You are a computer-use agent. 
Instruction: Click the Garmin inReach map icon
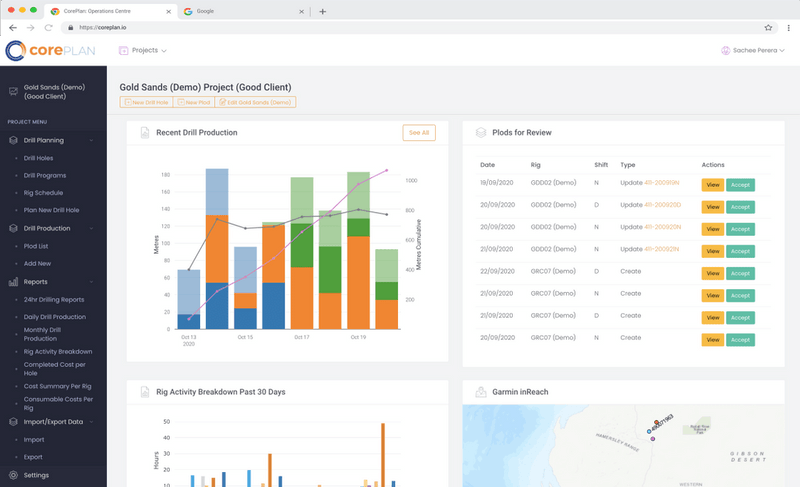(x=481, y=392)
